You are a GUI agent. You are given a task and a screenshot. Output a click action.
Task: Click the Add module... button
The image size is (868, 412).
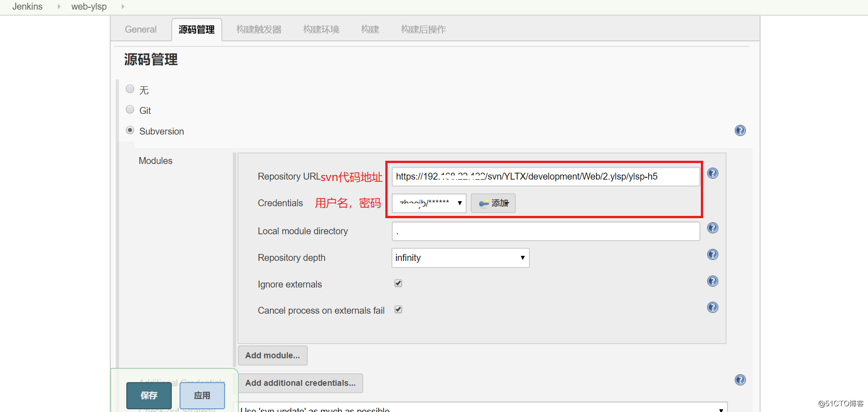point(273,356)
